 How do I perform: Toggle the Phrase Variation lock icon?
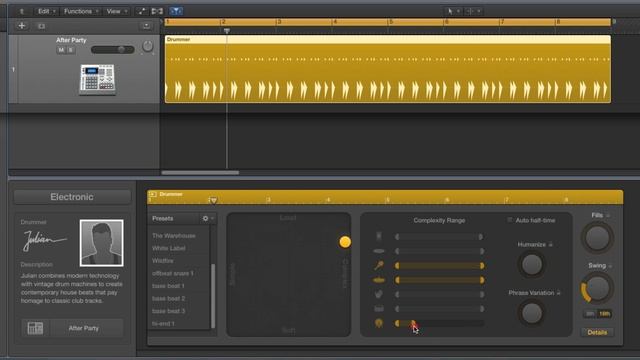(x=558, y=293)
